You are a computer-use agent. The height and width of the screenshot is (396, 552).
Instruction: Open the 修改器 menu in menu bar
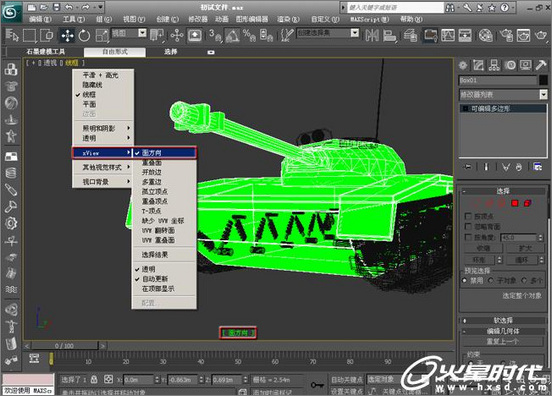coord(198,19)
